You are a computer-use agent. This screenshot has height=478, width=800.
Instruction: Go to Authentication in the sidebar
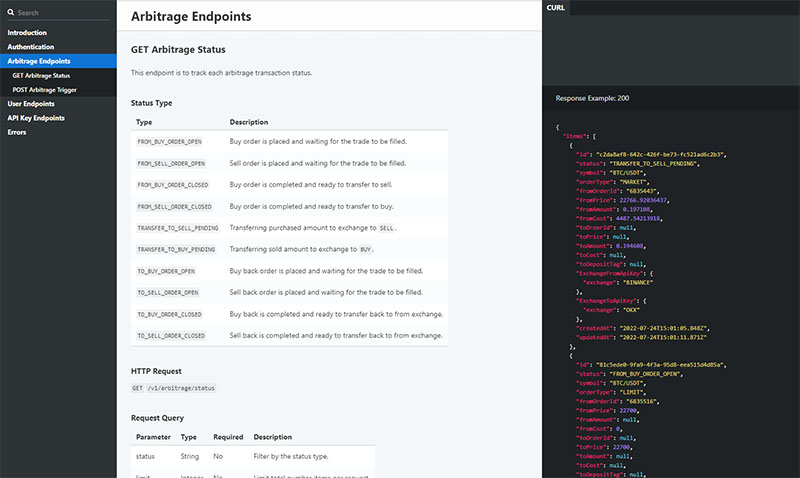tap(31, 47)
